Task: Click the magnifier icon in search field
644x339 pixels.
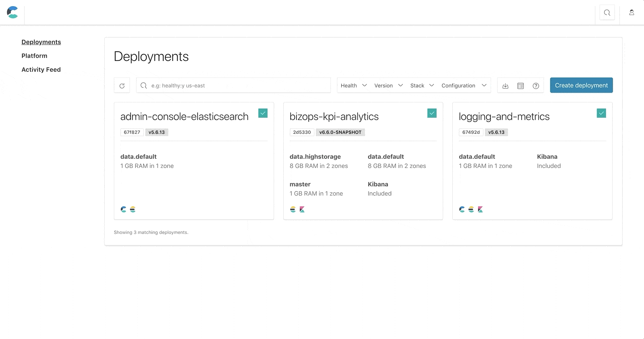Action: 144,86
